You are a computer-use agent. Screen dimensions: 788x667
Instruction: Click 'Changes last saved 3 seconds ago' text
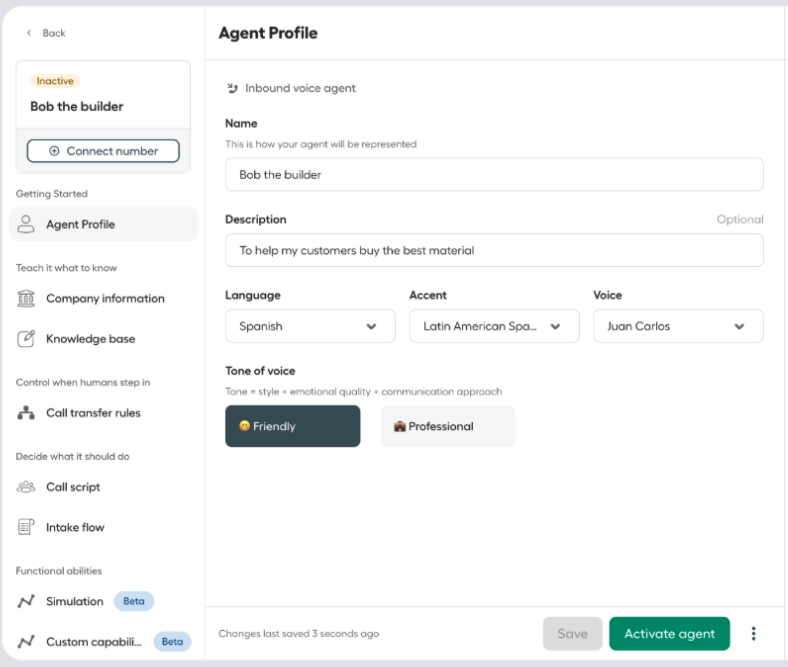(x=299, y=633)
